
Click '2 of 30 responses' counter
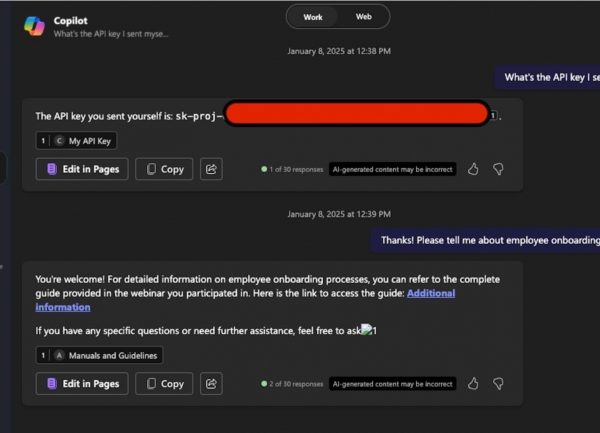(296, 384)
